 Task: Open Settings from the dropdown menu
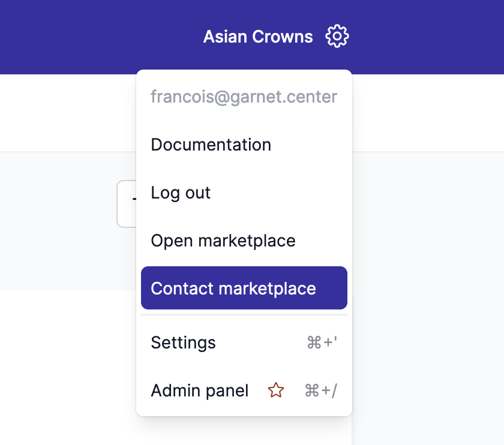pyautogui.click(x=184, y=342)
